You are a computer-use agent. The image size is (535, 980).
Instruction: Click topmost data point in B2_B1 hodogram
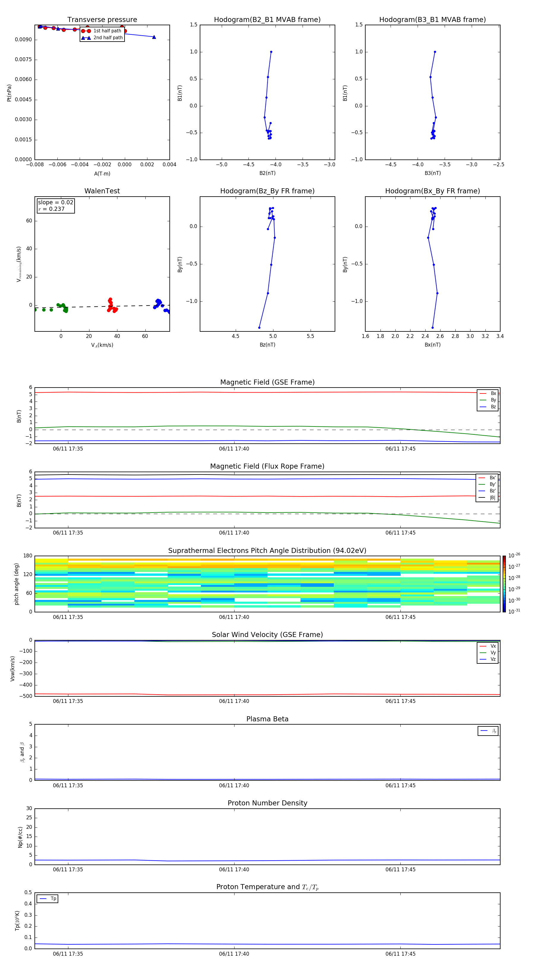tap(271, 52)
